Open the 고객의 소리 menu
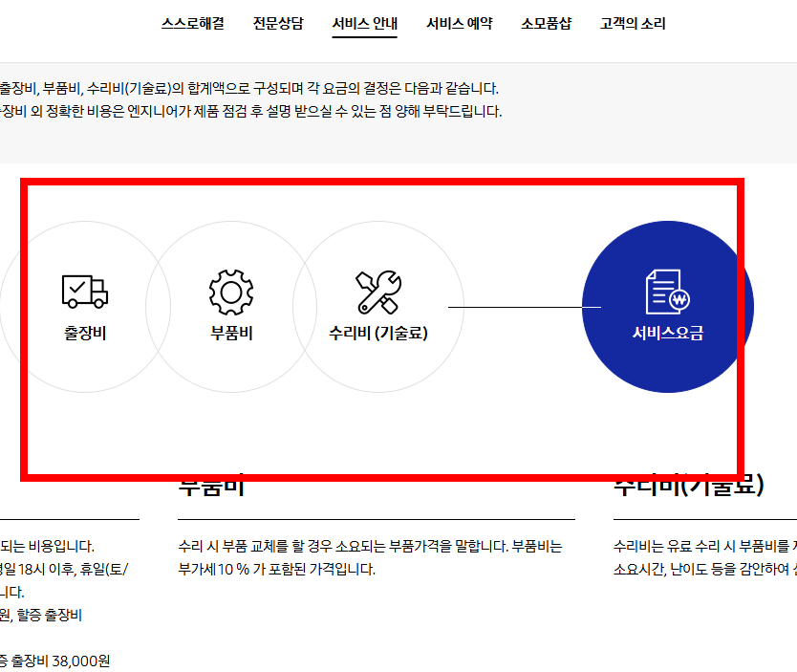The image size is (797, 672). (x=632, y=23)
